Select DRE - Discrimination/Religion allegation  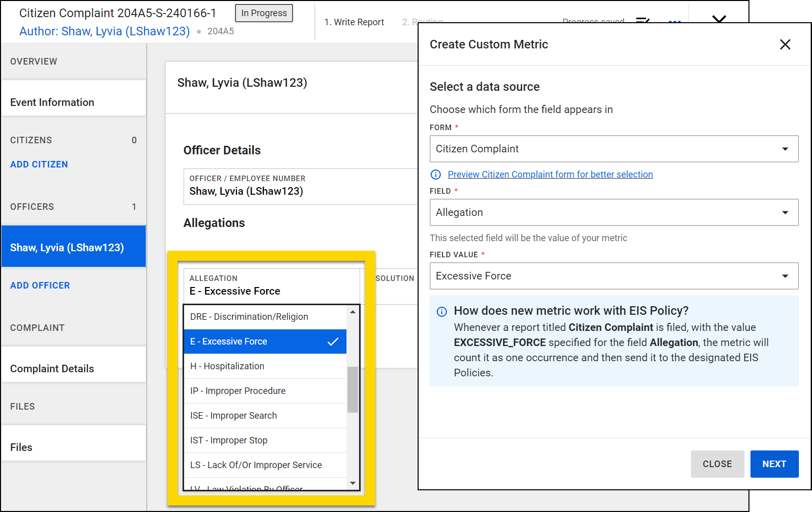pyautogui.click(x=249, y=317)
